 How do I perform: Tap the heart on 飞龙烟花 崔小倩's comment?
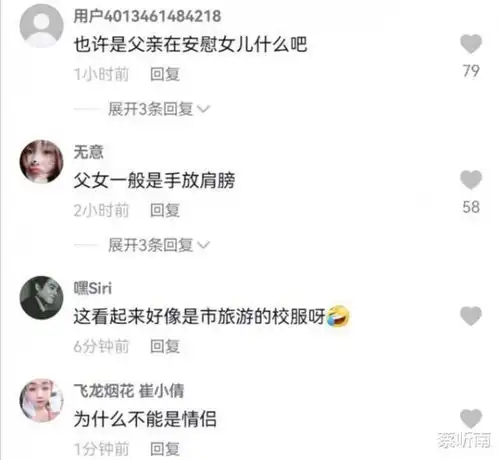pyautogui.click(x=471, y=418)
